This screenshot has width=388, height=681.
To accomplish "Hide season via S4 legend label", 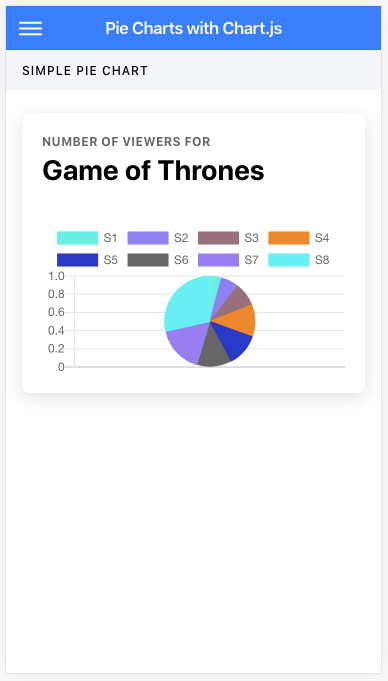I will tap(322, 238).
